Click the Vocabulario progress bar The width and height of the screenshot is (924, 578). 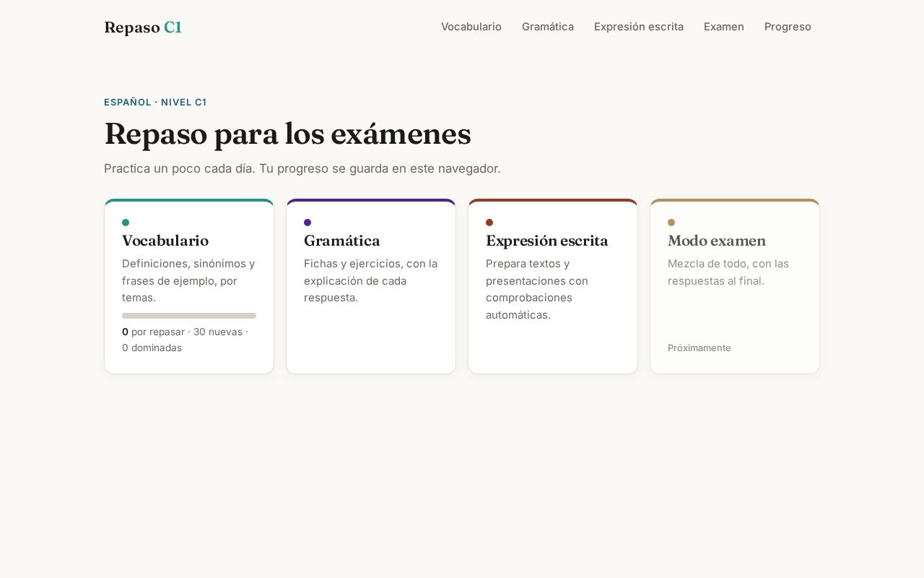189,316
